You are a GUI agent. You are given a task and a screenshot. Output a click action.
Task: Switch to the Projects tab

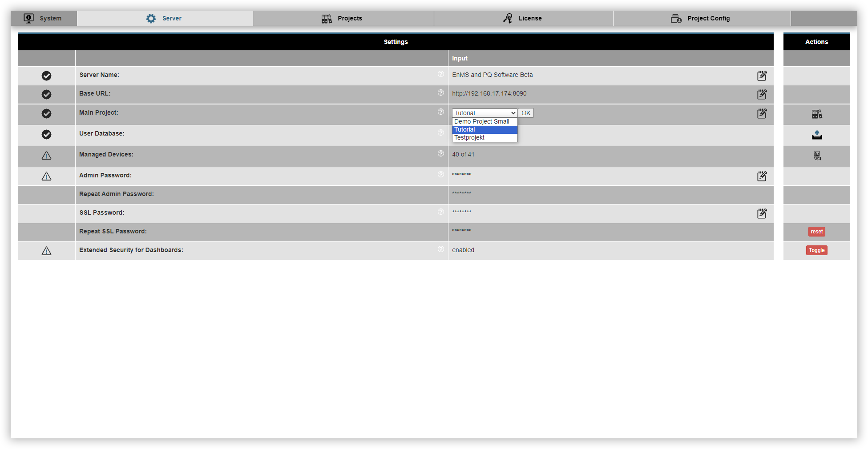pyautogui.click(x=343, y=18)
